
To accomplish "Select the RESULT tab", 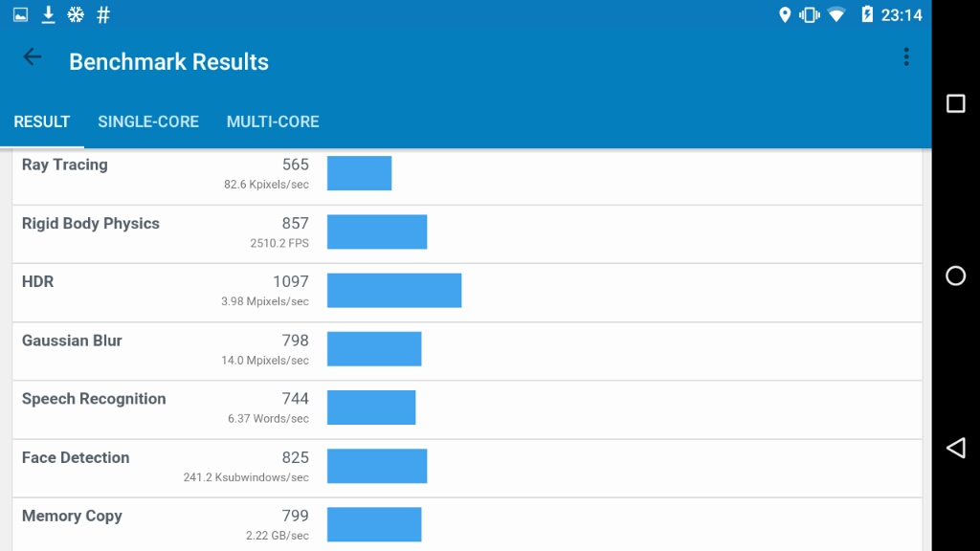I will coord(42,121).
